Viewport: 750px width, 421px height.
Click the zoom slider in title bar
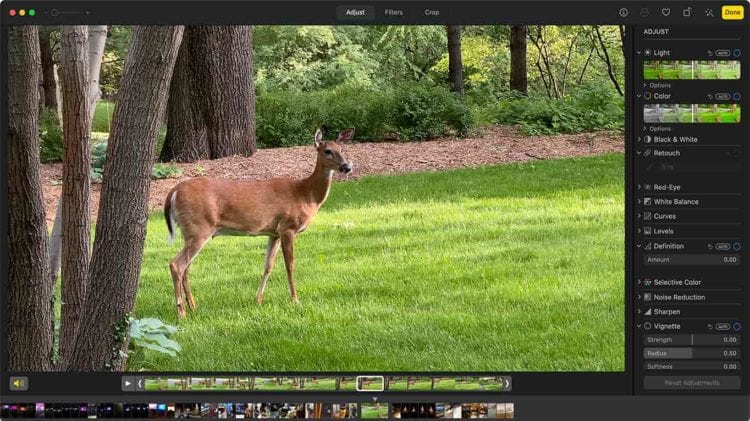69,12
